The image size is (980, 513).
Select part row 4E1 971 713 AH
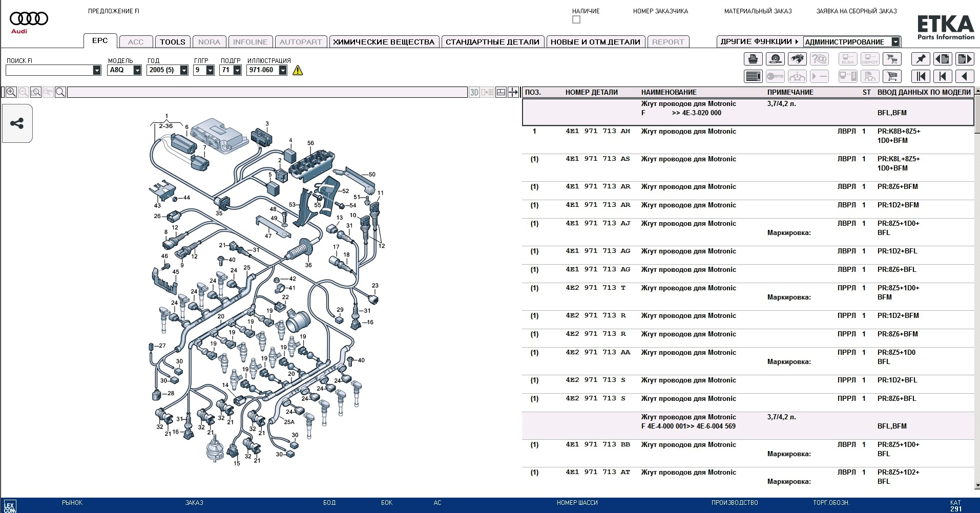597,132
